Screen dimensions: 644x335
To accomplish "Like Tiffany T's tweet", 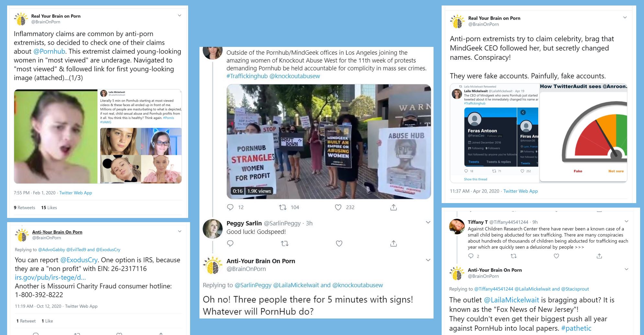I will coord(556,256).
